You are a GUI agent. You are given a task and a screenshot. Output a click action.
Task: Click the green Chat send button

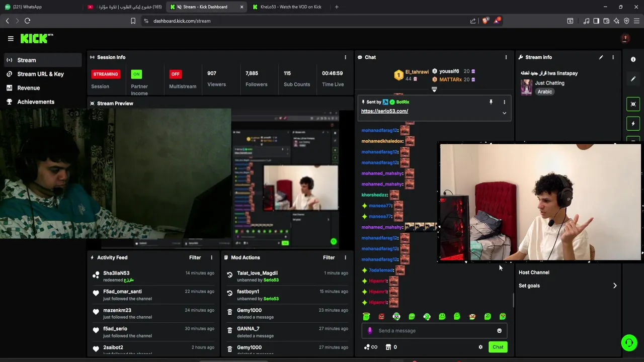[x=498, y=347]
